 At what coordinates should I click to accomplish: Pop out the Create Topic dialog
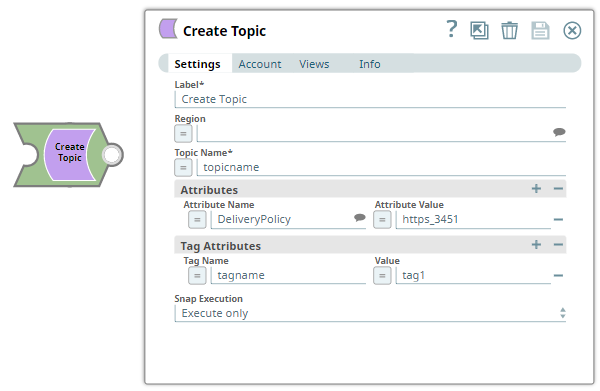tap(479, 30)
